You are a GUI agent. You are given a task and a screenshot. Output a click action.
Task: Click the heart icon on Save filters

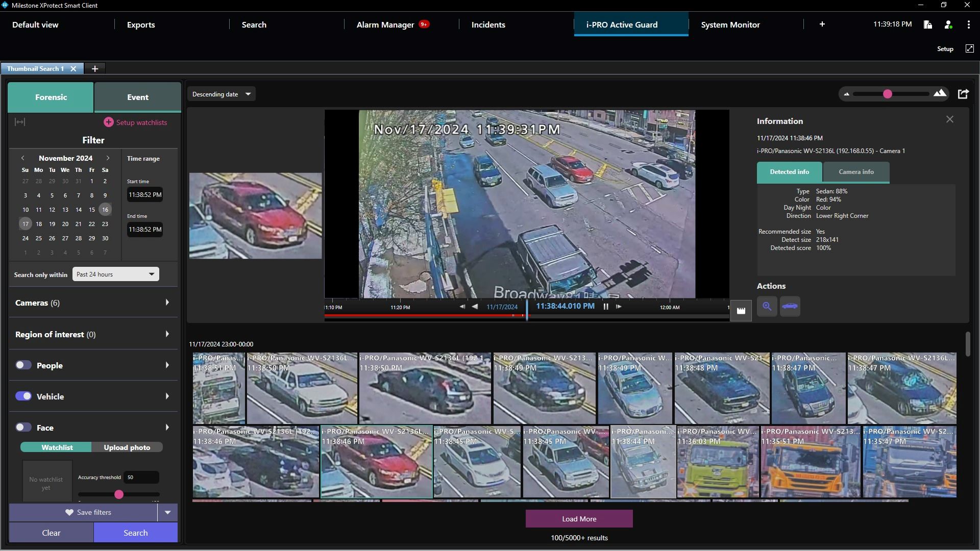[x=69, y=512]
